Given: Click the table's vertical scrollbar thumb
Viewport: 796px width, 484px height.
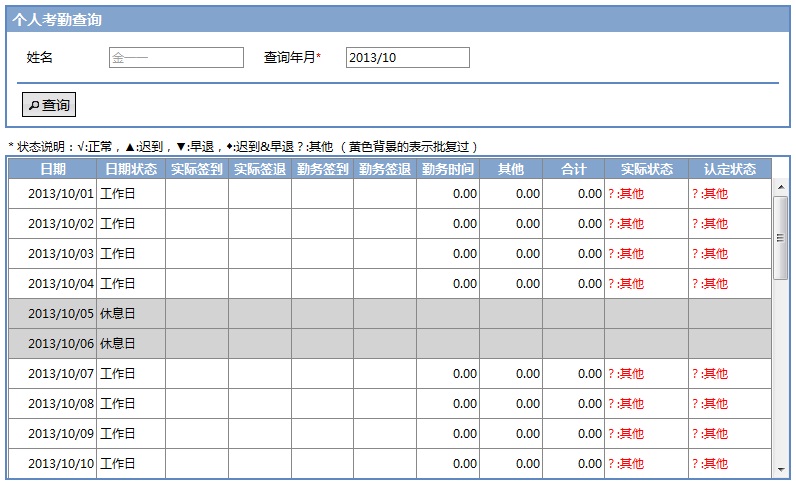Looking at the screenshot, I should tap(780, 237).
